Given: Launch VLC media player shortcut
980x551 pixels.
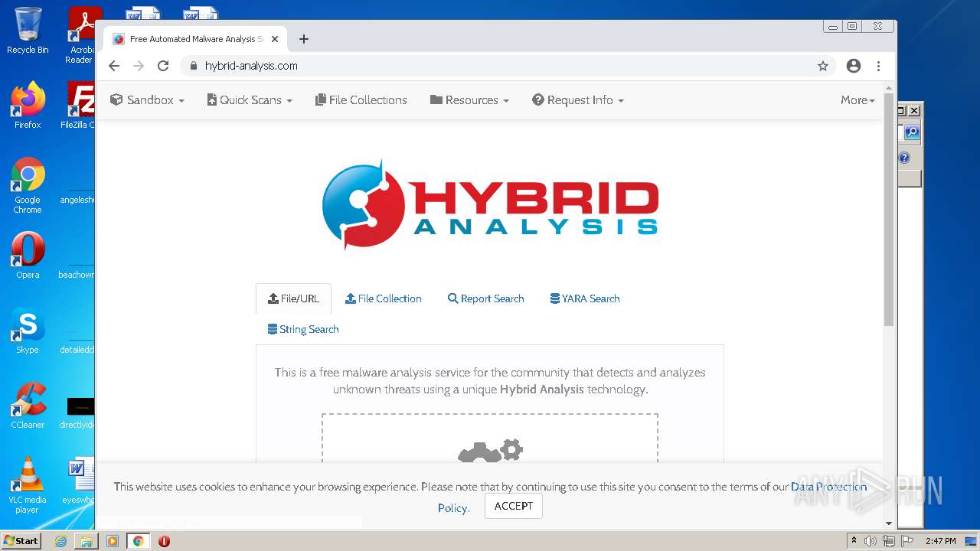Looking at the screenshot, I should [x=28, y=485].
